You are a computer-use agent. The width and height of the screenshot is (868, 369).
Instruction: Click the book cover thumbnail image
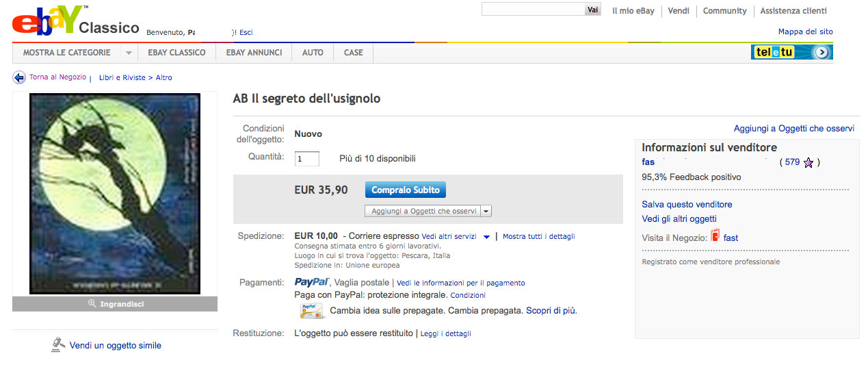(x=115, y=194)
